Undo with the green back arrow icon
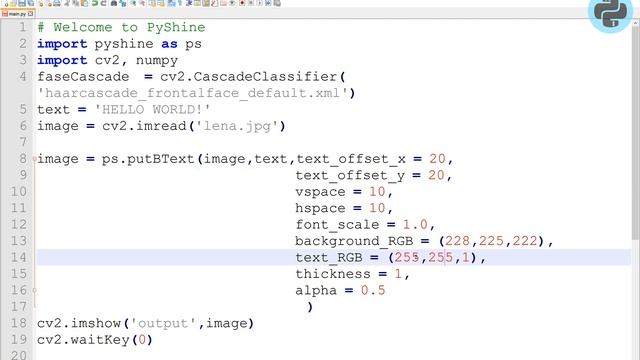This screenshot has height=360, width=640. pyautogui.click(x=95, y=3)
